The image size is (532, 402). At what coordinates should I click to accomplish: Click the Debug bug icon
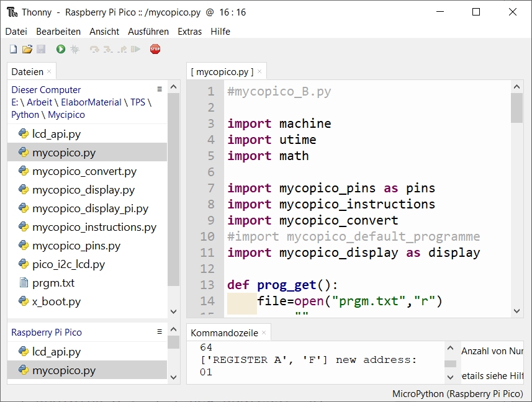click(75, 49)
